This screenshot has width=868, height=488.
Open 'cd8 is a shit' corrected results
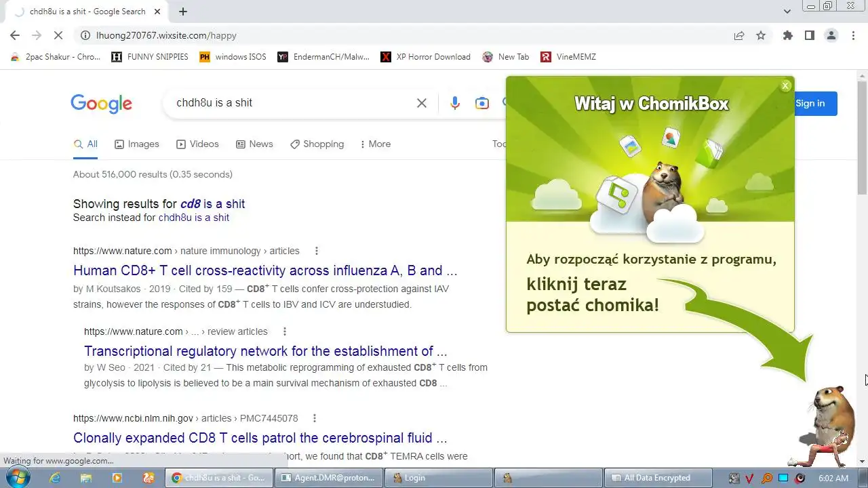pos(212,204)
